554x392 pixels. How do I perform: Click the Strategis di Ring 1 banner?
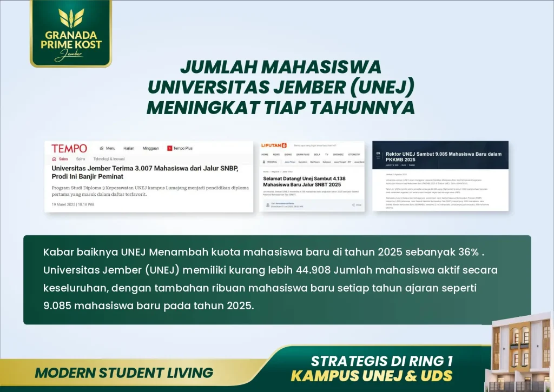[381, 368]
